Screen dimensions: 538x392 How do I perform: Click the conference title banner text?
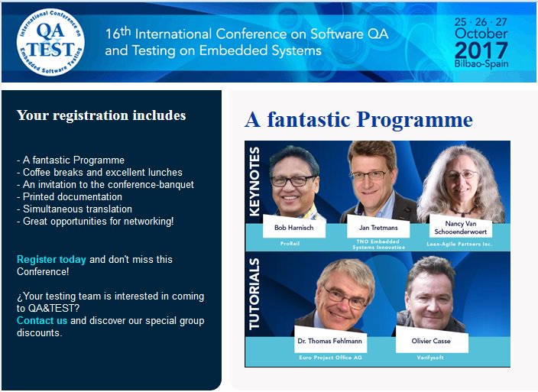247,42
